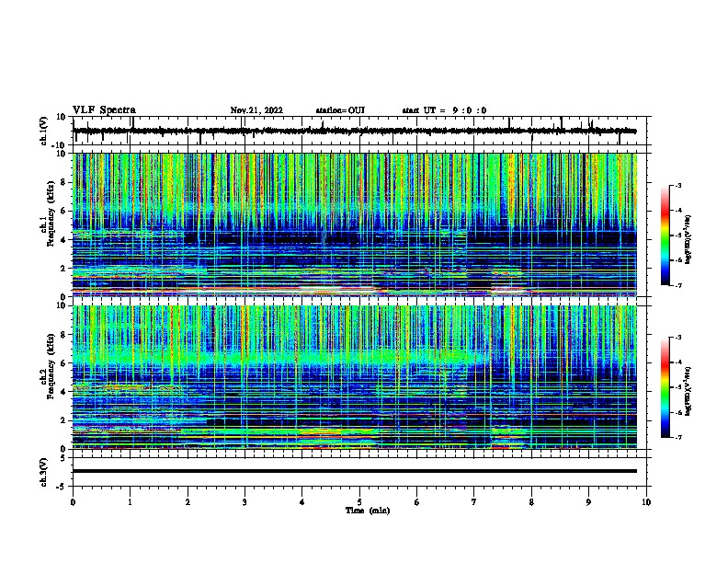Click the "-5" tick on ch.3(V) axis

(x=62, y=487)
